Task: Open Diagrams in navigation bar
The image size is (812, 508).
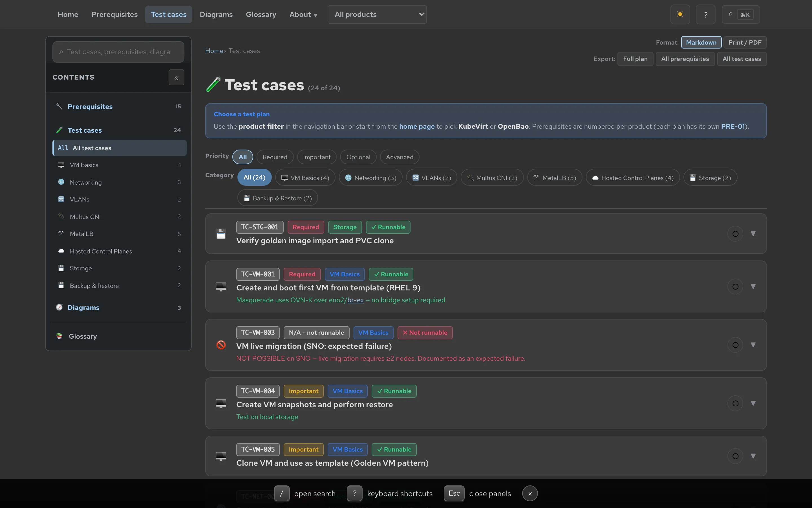Action: [216, 14]
